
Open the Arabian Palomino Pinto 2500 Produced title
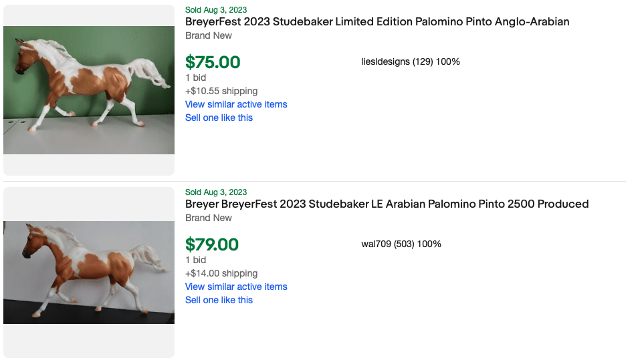tap(387, 204)
